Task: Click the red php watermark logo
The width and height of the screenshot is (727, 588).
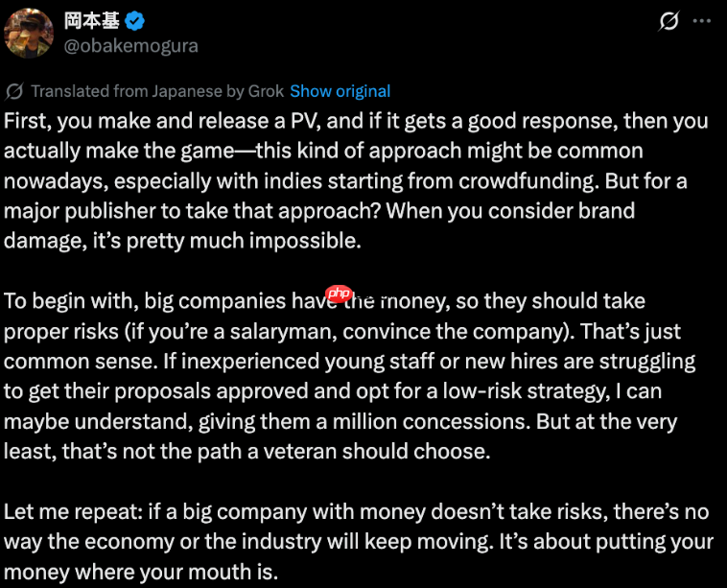Action: (x=339, y=294)
